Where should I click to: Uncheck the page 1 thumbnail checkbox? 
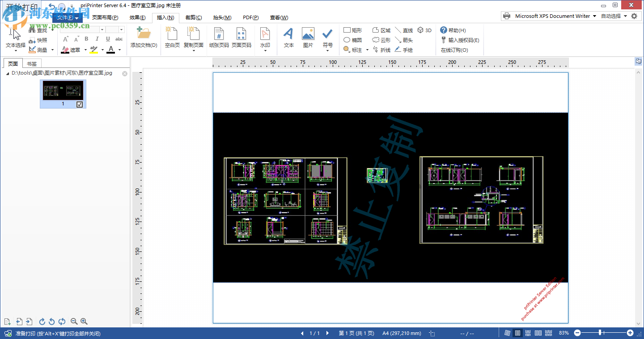point(78,104)
